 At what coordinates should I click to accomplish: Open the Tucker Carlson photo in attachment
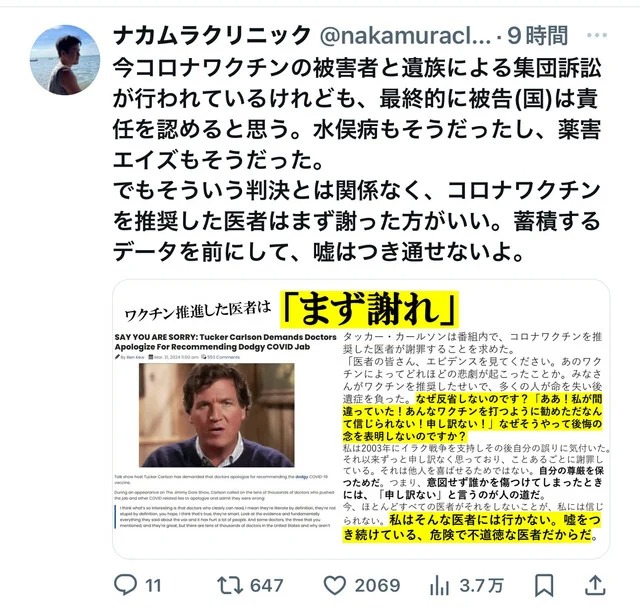click(x=216, y=415)
